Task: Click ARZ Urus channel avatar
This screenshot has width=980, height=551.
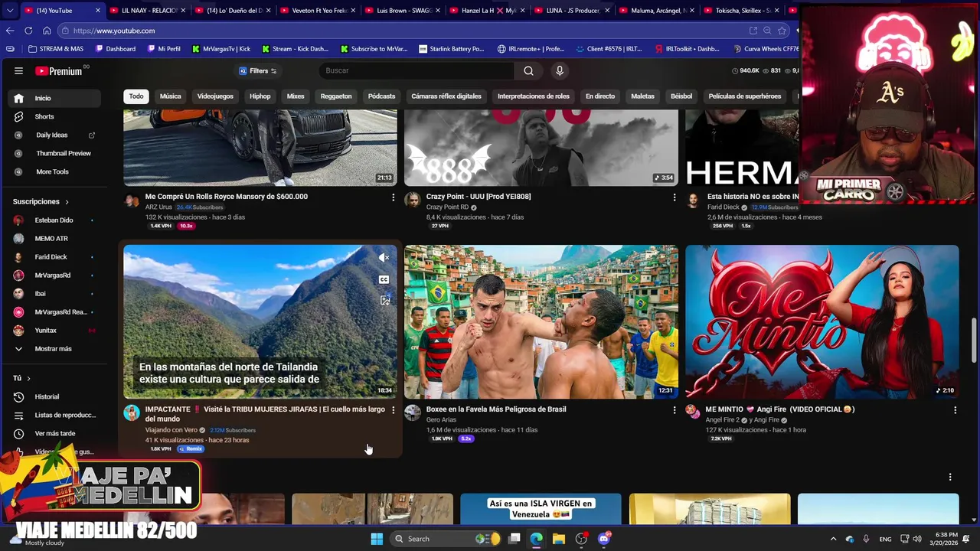Action: [132, 201]
